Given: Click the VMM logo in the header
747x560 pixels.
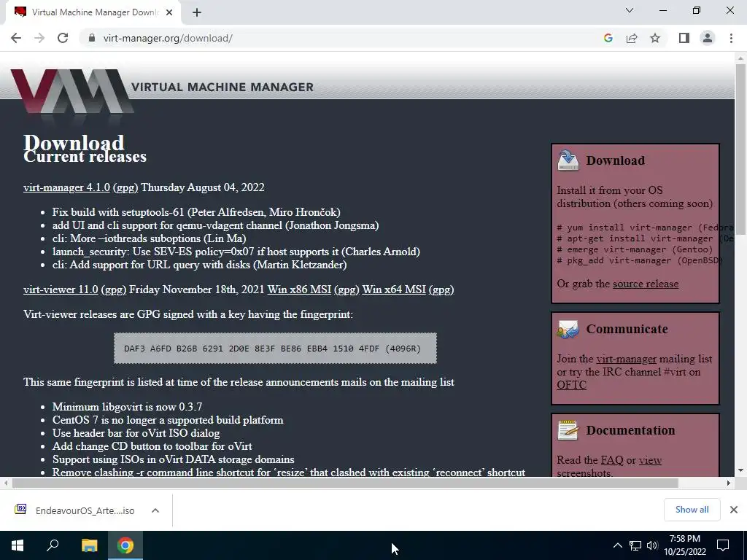Looking at the screenshot, I should point(71,92).
